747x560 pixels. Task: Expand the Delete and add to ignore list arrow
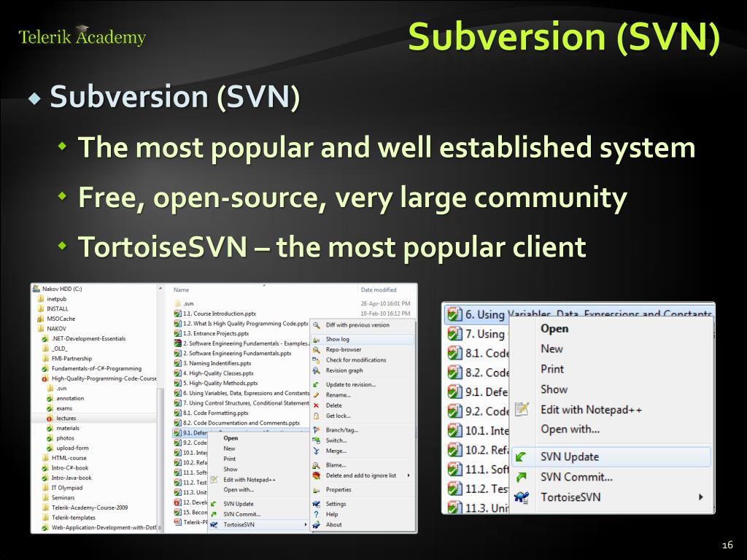(x=409, y=475)
